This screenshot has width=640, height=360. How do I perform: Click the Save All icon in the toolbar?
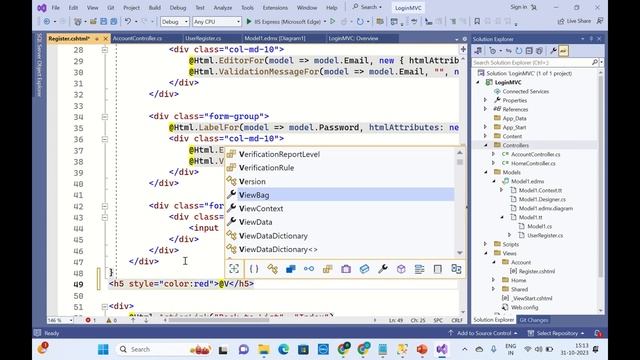[x=114, y=21]
